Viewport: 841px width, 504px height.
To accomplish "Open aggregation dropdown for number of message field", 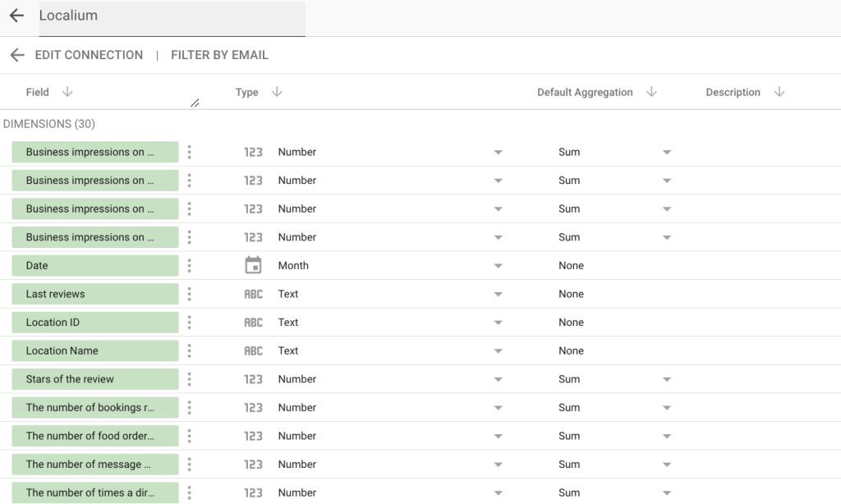I will tap(667, 465).
